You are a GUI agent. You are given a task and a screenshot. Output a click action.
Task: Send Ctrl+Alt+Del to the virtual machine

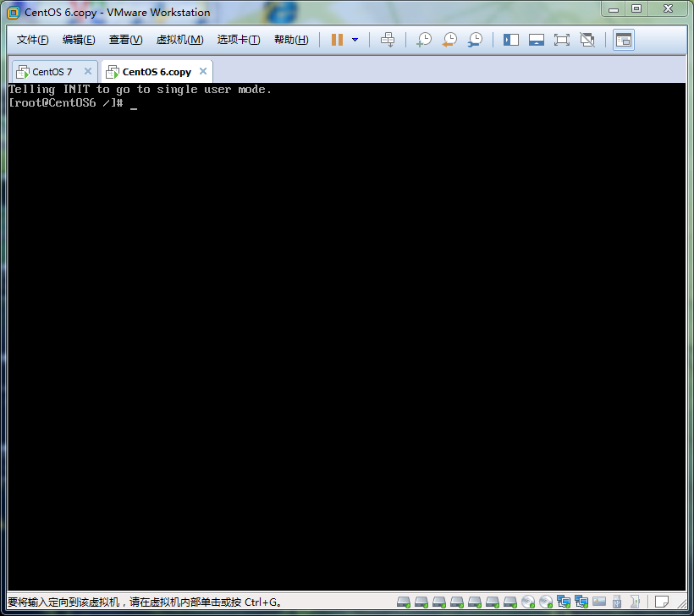[388, 40]
